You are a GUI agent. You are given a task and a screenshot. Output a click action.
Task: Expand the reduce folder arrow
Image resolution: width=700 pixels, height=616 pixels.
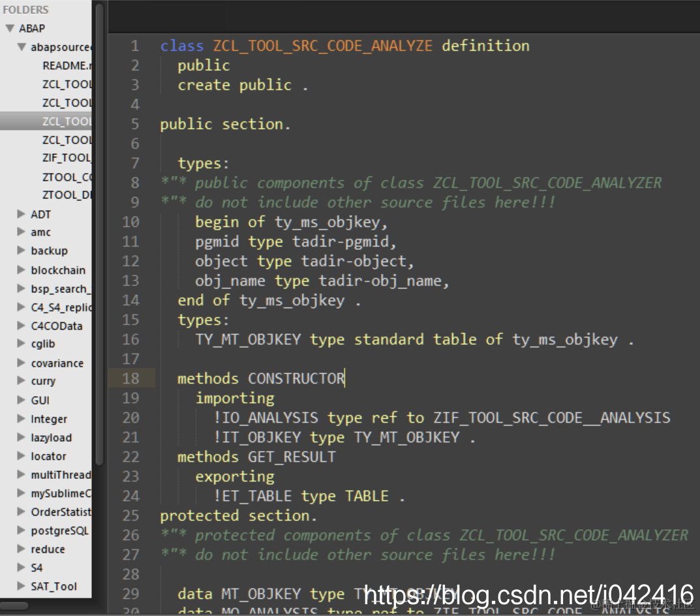click(21, 549)
